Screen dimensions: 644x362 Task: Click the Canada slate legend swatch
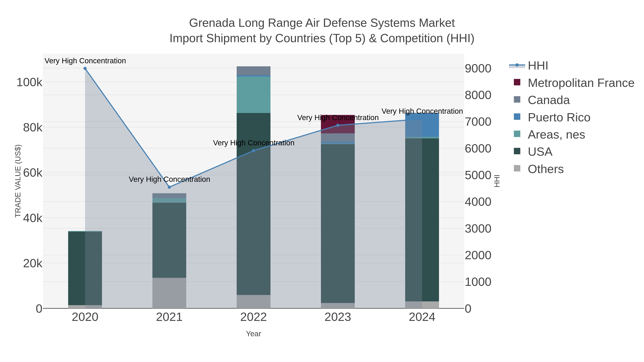pos(517,99)
